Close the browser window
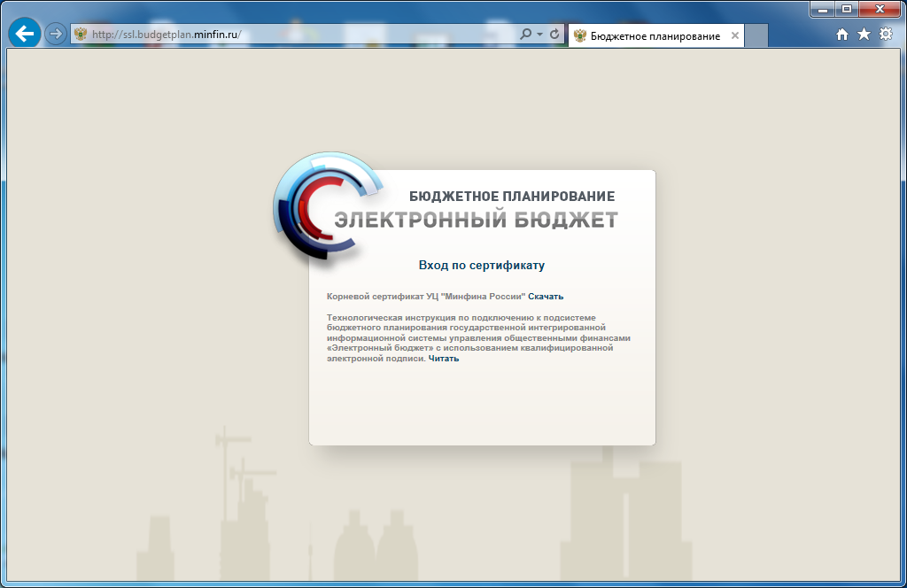 [880, 9]
